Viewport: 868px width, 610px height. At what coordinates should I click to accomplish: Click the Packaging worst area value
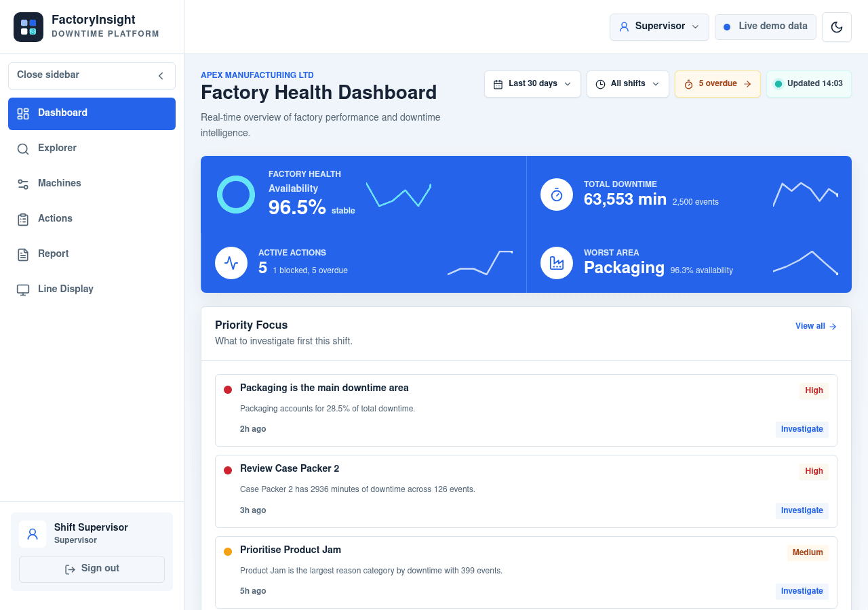624,268
